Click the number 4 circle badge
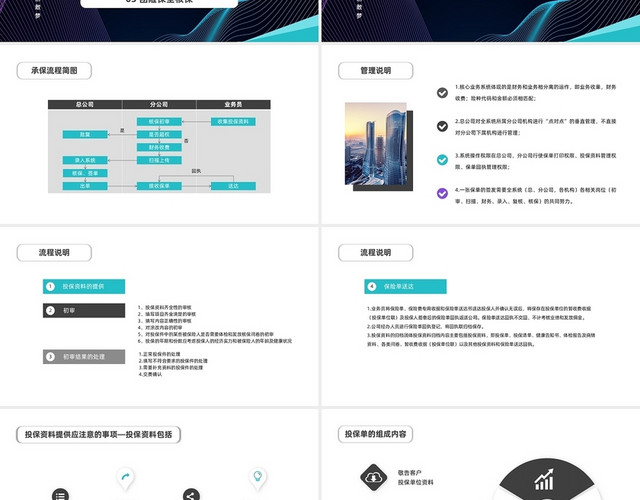Screen dimensions: 640x500 coord(371,287)
